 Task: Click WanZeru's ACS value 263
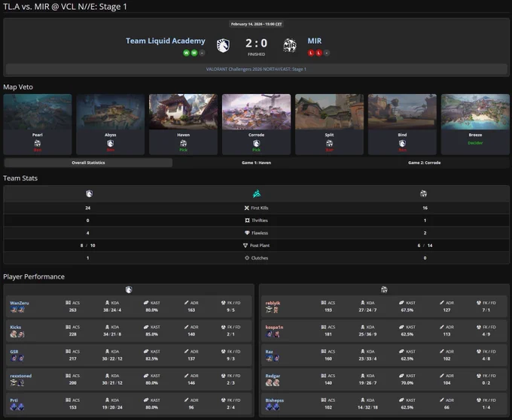pyautogui.click(x=73, y=310)
